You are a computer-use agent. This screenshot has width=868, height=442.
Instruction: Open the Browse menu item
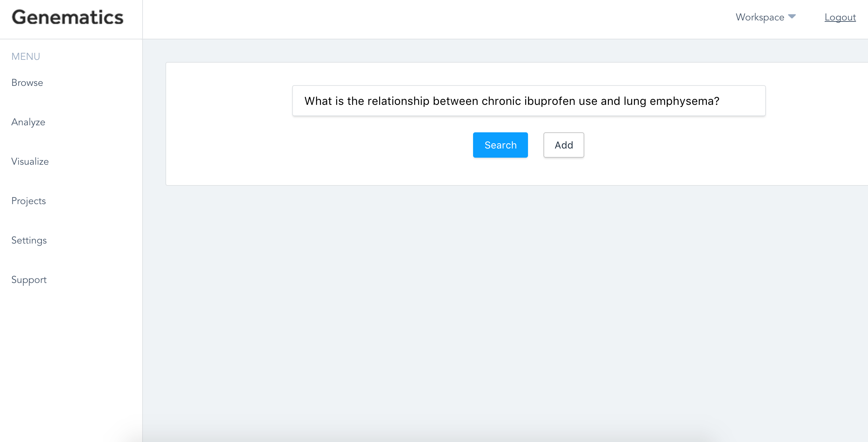[x=27, y=83]
